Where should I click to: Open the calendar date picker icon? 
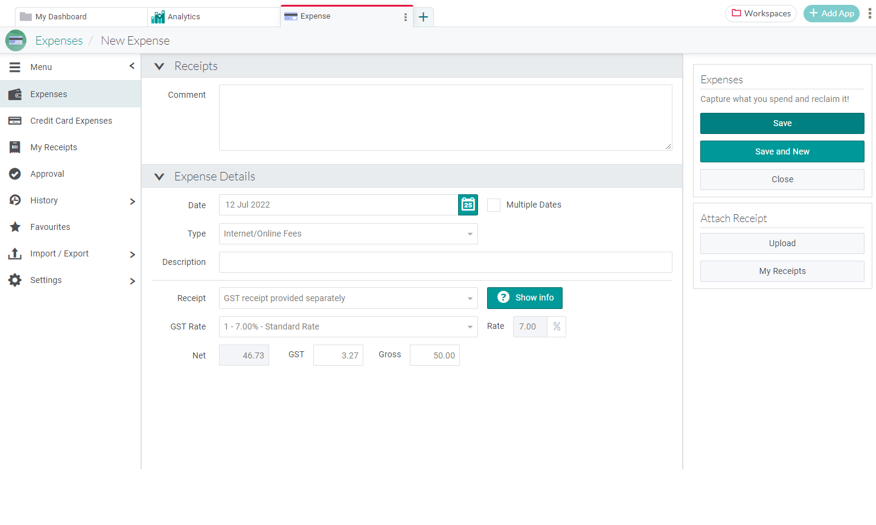click(x=468, y=205)
